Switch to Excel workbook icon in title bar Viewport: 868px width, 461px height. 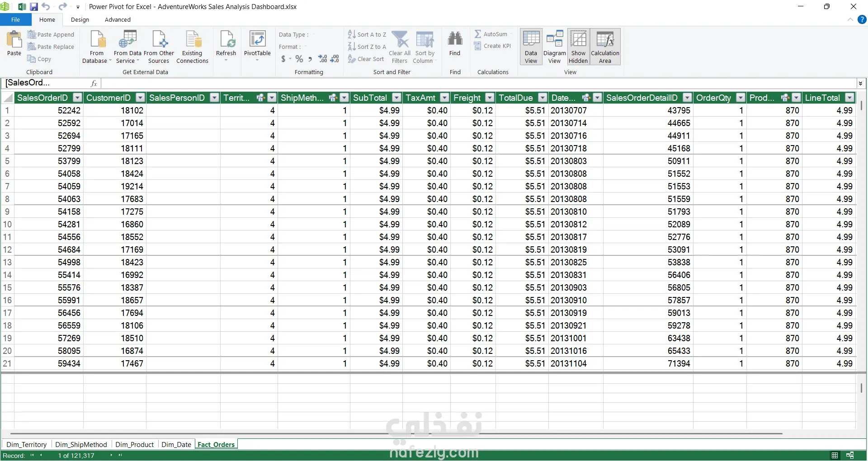tap(22, 7)
